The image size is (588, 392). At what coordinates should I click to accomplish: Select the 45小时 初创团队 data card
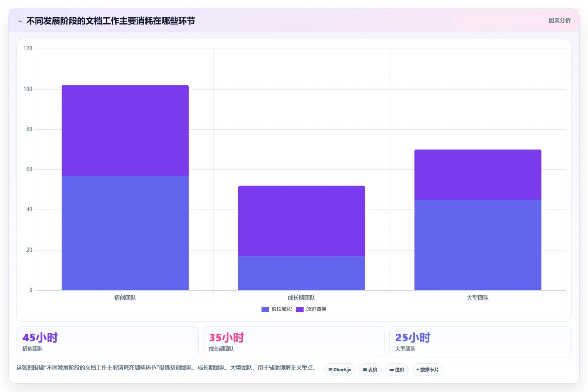108,342
